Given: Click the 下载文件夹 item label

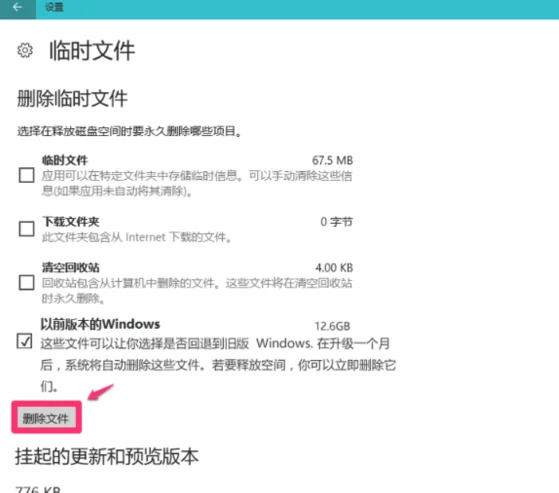Looking at the screenshot, I should pyautogui.click(x=71, y=222).
